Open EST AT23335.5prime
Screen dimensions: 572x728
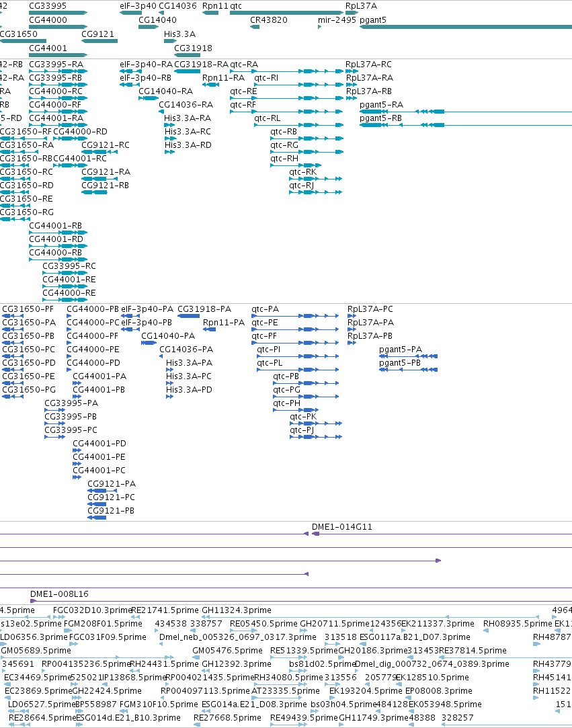[x=286, y=691]
